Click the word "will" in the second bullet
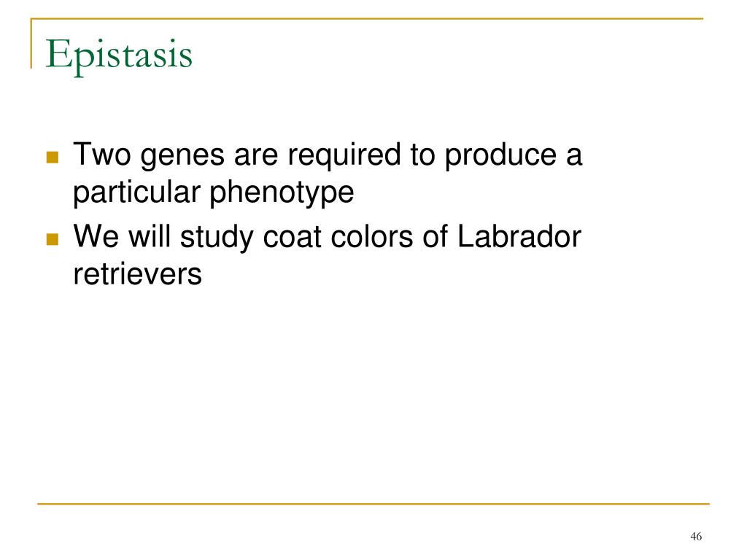 coord(150,236)
